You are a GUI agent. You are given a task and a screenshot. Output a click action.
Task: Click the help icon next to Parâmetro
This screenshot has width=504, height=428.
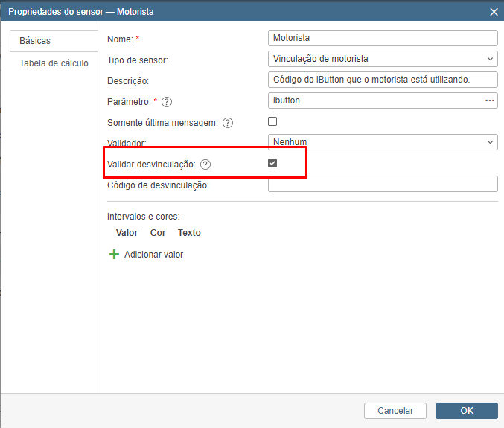click(x=167, y=102)
